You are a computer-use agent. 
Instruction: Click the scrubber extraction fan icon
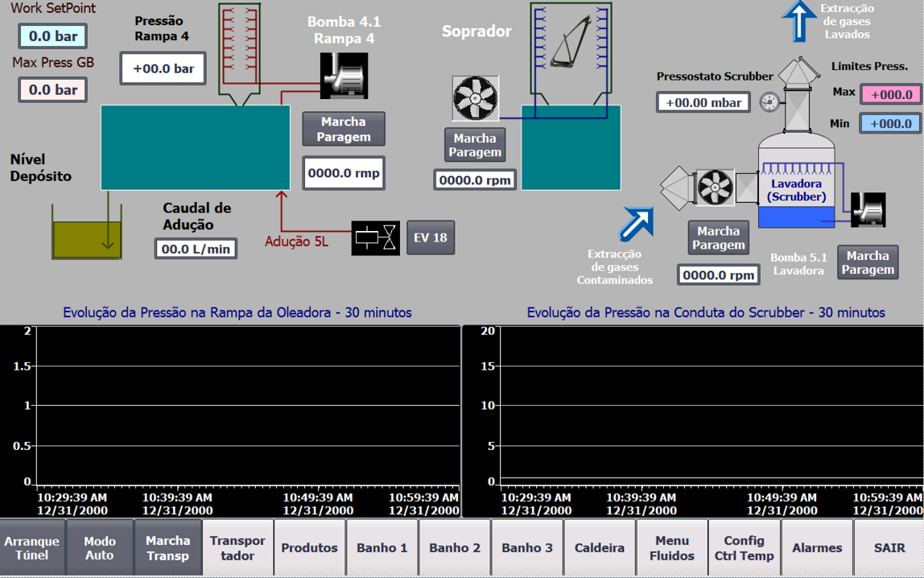(714, 188)
